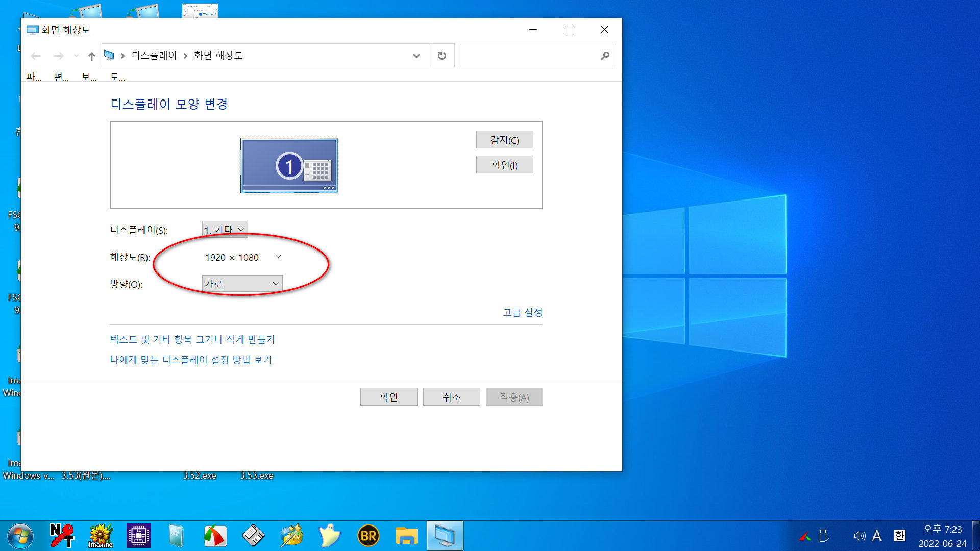The image size is (980, 551).
Task: Maximize the 화면 해상도 window
Action: pyautogui.click(x=568, y=30)
